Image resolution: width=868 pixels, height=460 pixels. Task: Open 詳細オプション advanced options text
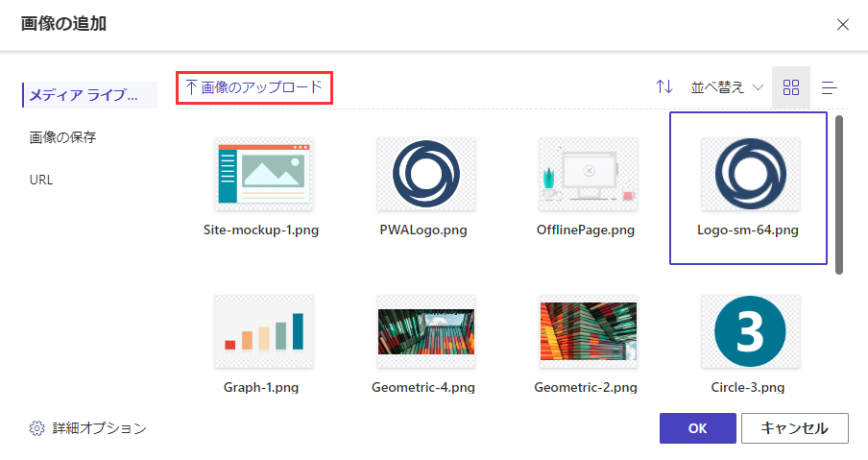[x=100, y=428]
